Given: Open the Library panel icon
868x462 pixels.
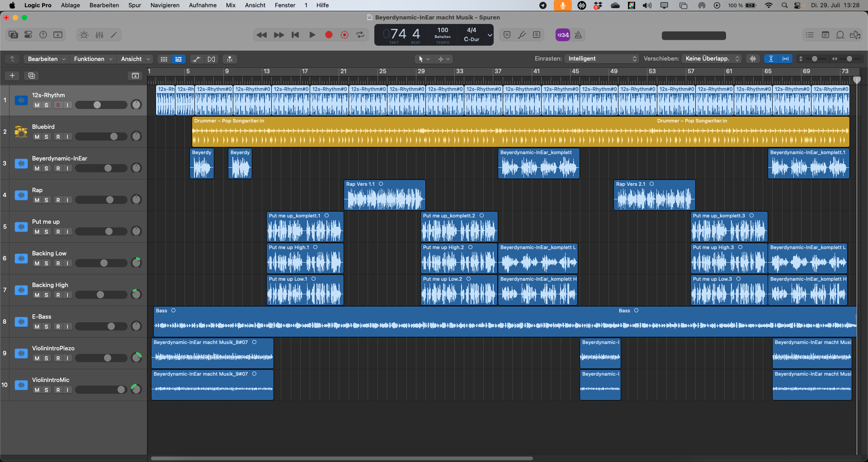Looking at the screenshot, I should click(x=14, y=35).
